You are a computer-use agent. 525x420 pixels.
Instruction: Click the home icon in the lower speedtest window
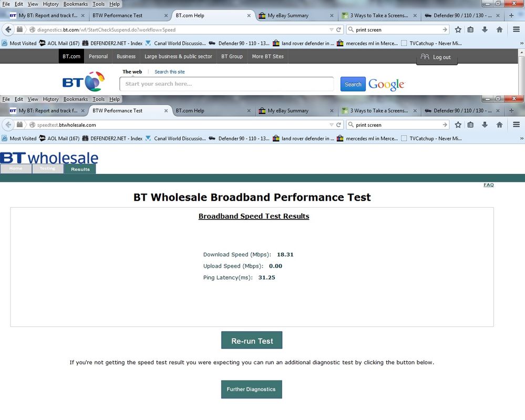499,125
